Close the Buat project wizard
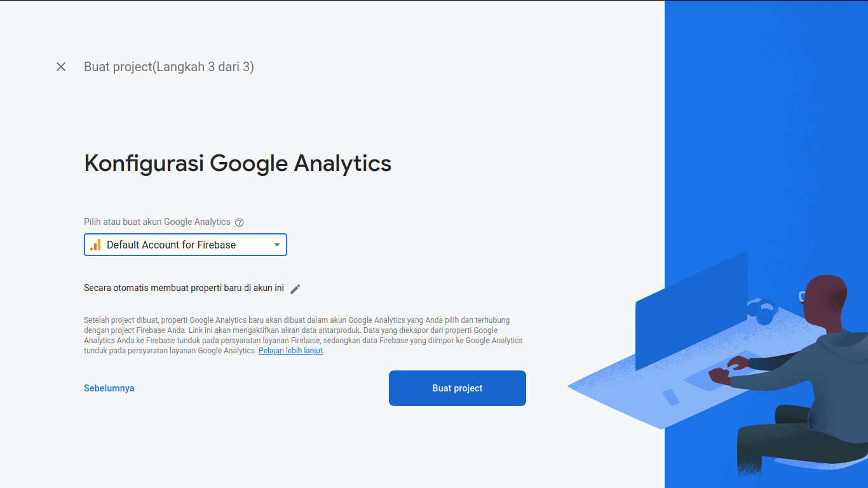Screen dimensions: 868x488 61,67
